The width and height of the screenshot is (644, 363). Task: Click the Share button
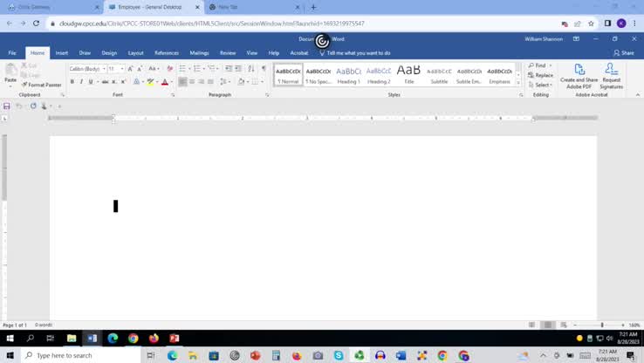click(x=624, y=53)
